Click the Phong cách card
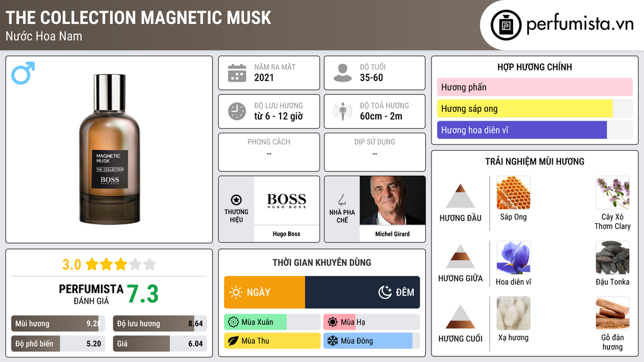 [269, 152]
